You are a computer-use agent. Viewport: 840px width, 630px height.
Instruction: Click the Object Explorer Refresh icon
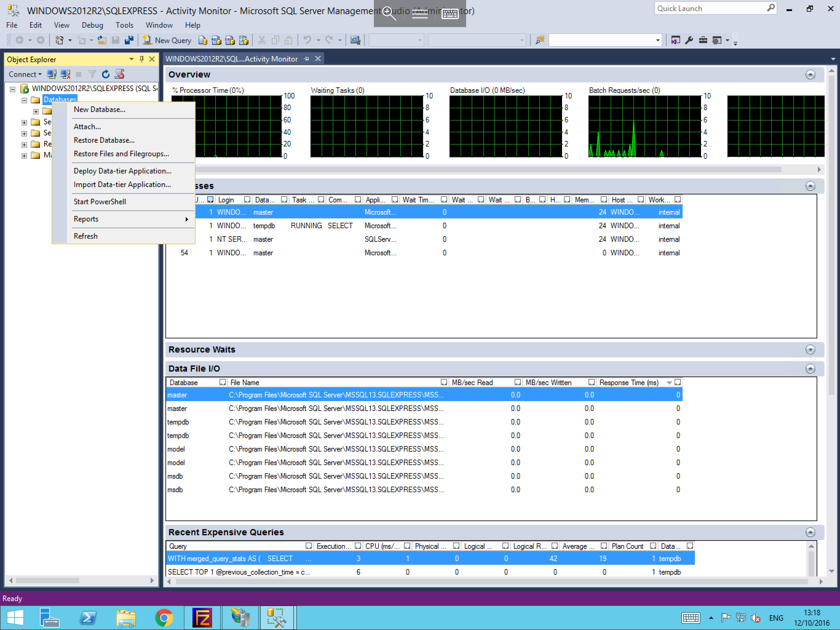[105, 74]
